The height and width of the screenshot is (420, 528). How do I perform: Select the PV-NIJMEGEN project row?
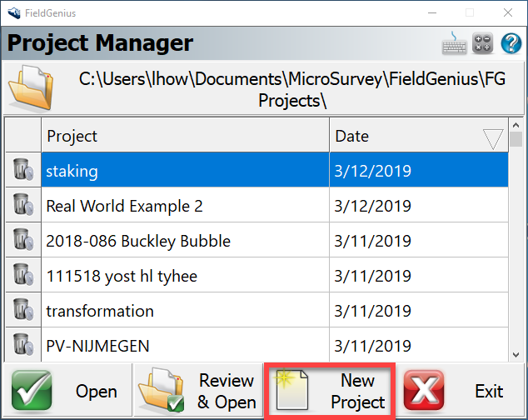click(185, 343)
